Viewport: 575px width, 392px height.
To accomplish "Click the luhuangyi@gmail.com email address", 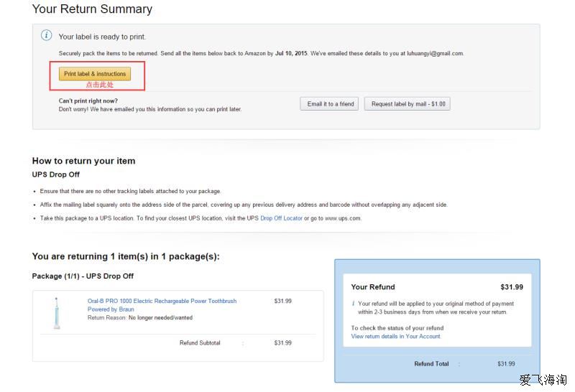I will [436, 54].
